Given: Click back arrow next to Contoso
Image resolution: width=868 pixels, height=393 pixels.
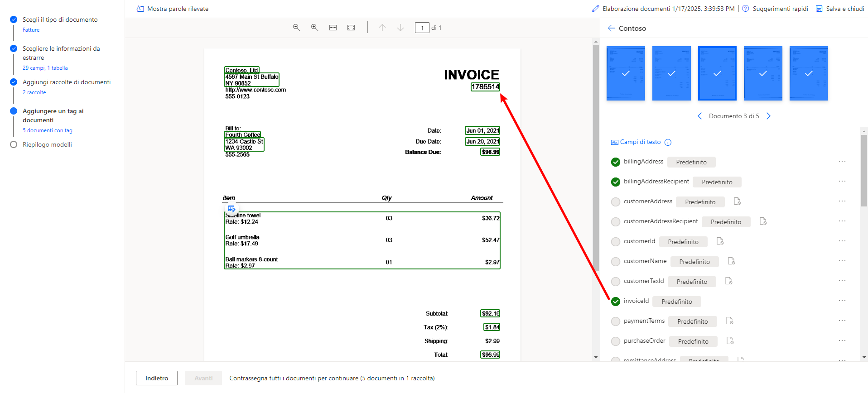Looking at the screenshot, I should click(611, 28).
